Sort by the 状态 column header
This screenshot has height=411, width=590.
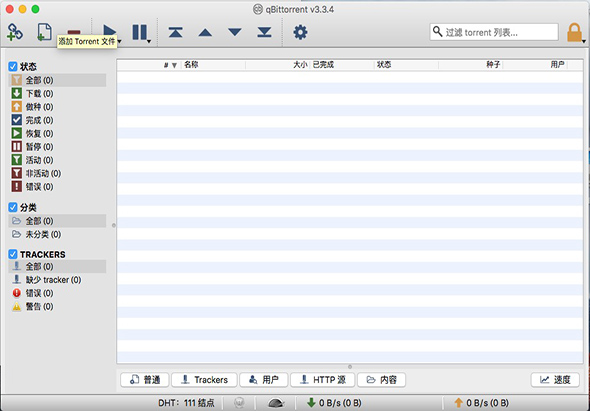406,65
